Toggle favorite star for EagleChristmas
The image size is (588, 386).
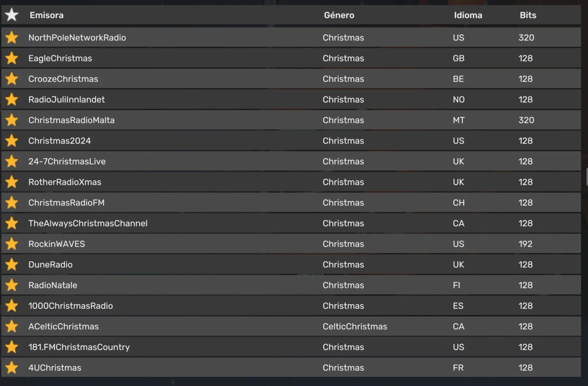(12, 58)
